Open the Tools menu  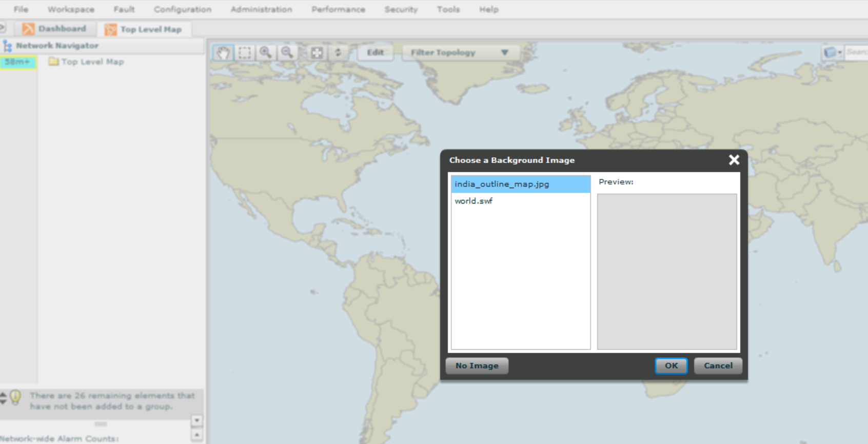[448, 9]
